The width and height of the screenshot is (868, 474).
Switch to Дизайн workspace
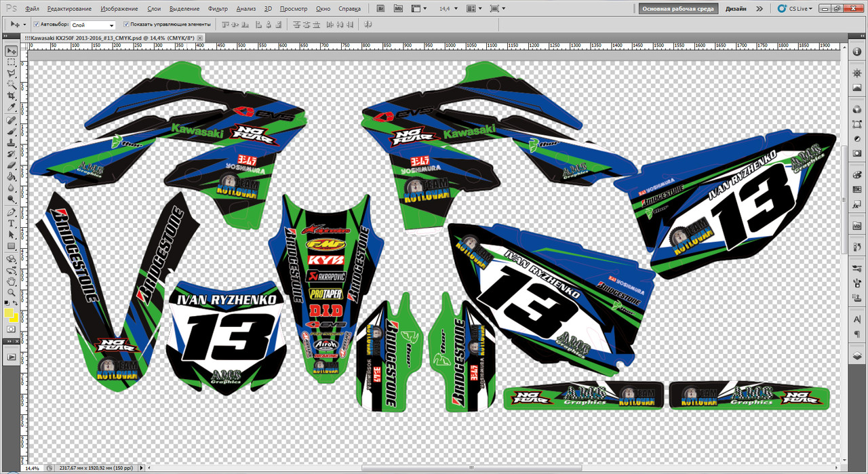pos(736,9)
